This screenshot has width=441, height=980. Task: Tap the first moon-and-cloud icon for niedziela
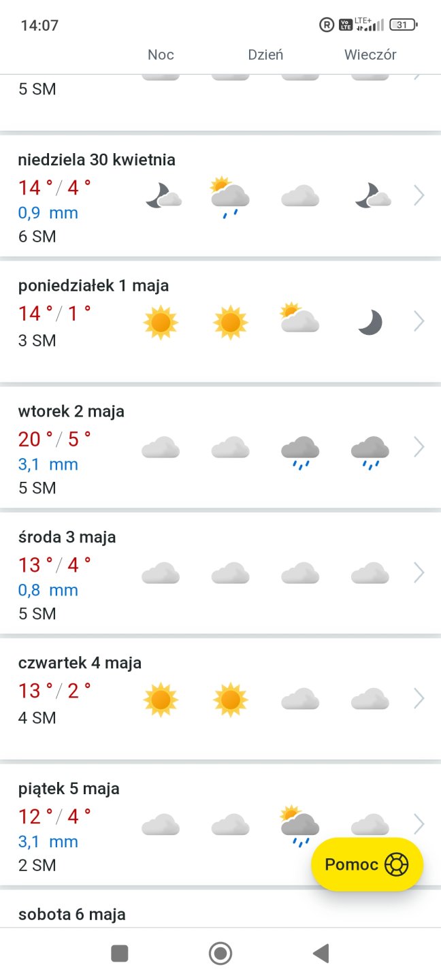(163, 195)
